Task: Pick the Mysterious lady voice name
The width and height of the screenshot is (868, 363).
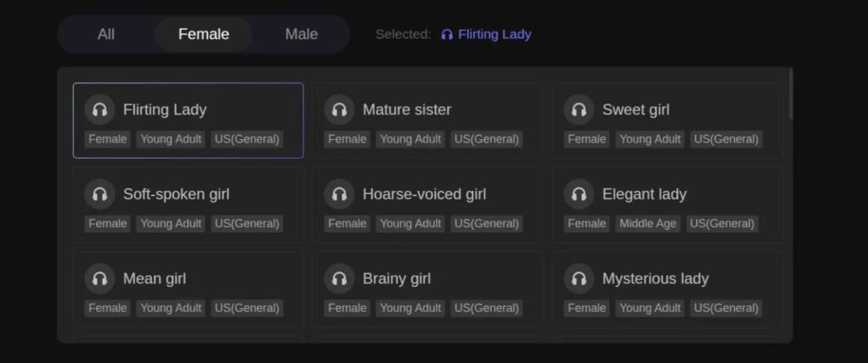Action: [655, 278]
